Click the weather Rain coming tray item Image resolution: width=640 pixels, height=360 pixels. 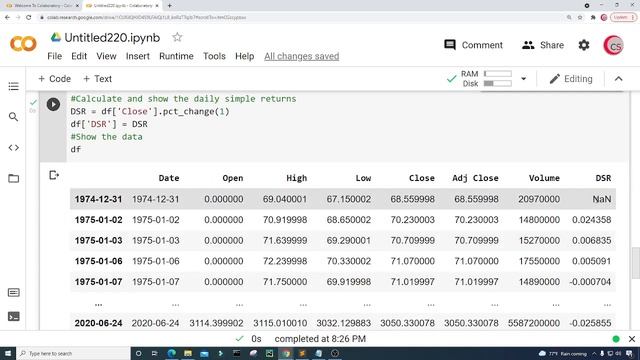[x=562, y=353]
